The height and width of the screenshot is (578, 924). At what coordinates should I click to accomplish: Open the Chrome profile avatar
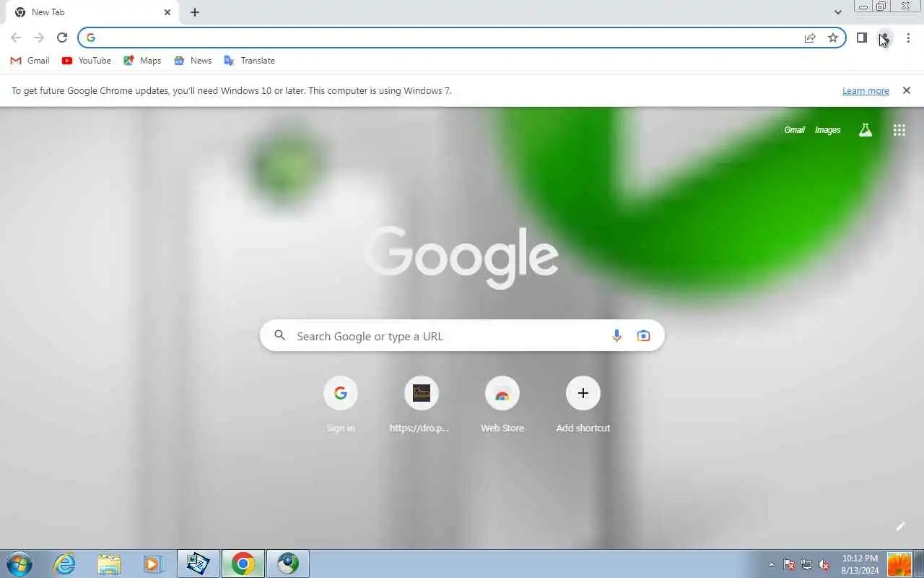pyautogui.click(x=884, y=38)
